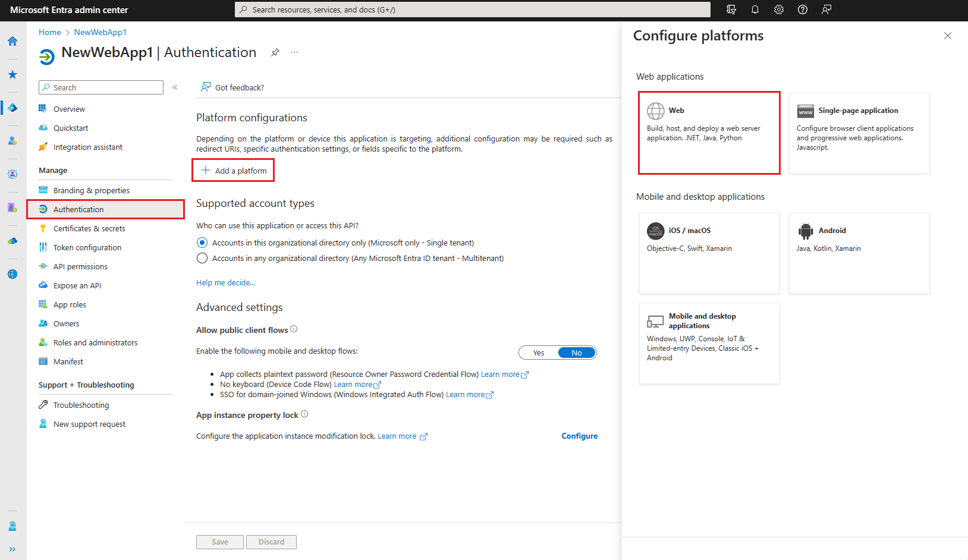Open the more options ellipsis beside page title
The height and width of the screenshot is (560, 968).
[x=294, y=52]
